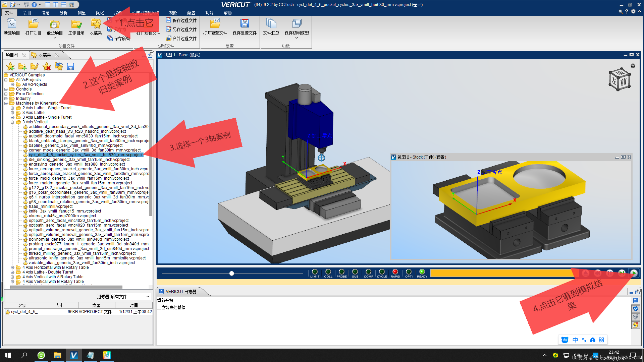The image size is (644, 362).
Task: Click the Windows Start button
Action: pyautogui.click(x=8, y=355)
